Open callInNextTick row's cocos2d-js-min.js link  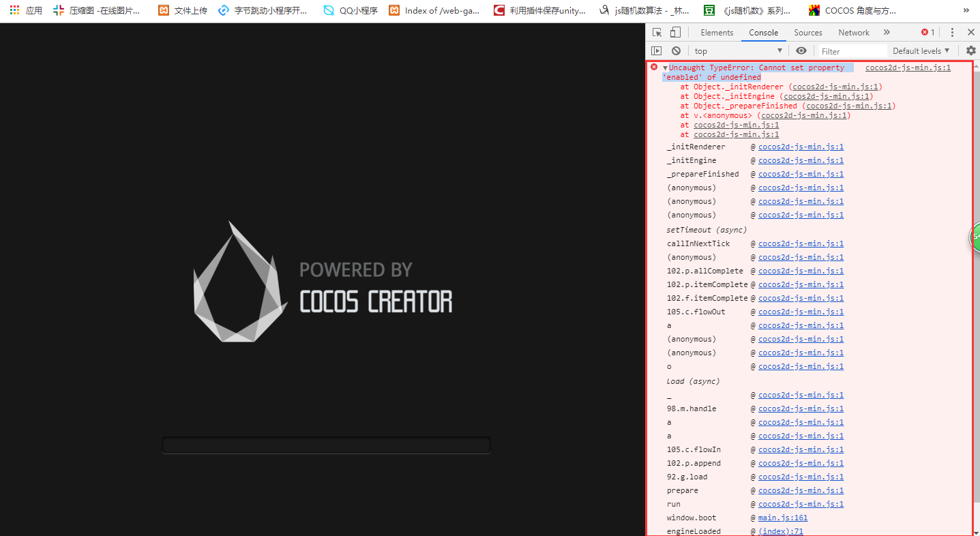[801, 243]
